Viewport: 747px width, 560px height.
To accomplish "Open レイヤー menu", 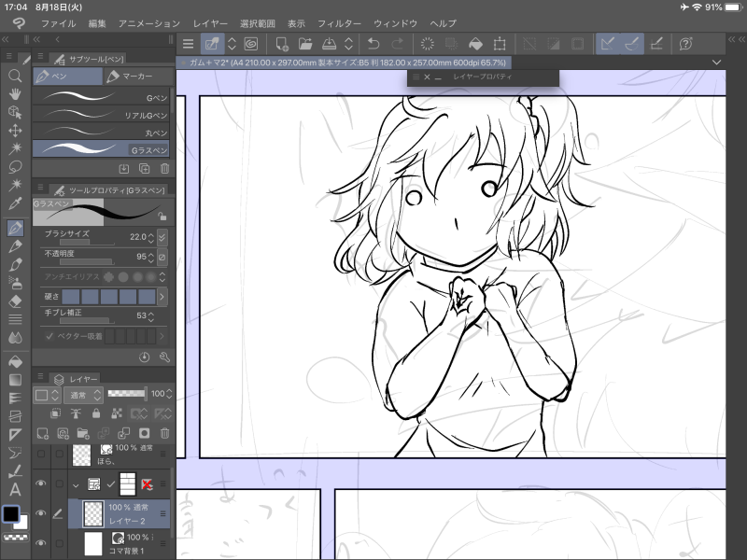I will coord(210,23).
